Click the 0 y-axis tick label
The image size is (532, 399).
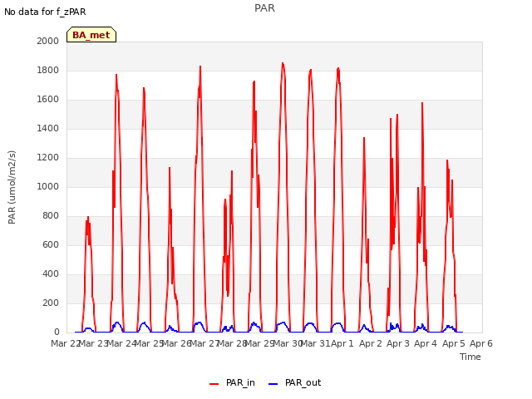(57, 332)
